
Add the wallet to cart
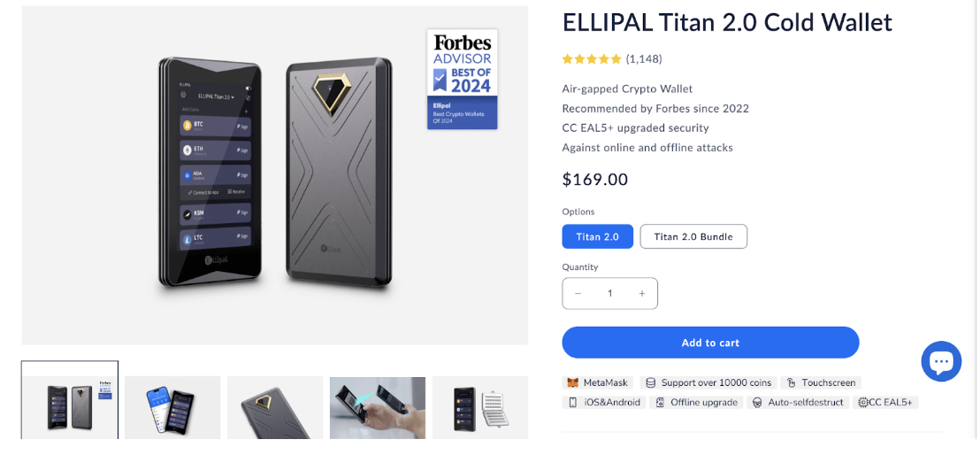710,343
